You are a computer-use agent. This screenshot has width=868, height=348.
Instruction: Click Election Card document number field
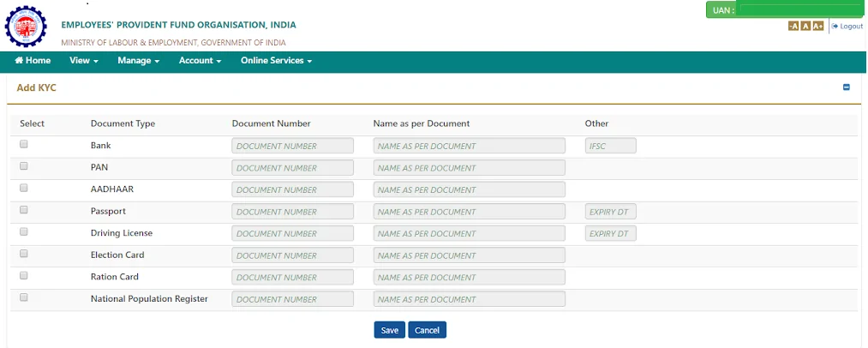pos(293,255)
